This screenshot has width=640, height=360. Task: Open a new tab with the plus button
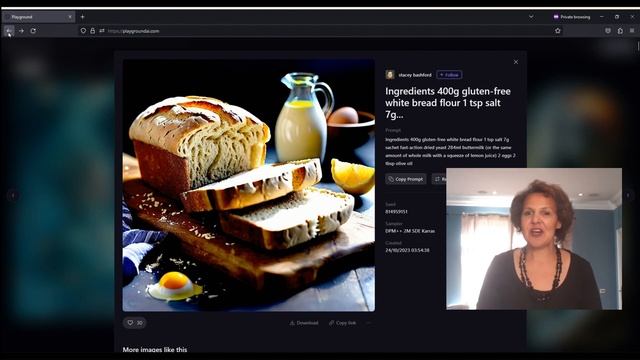pos(82,17)
